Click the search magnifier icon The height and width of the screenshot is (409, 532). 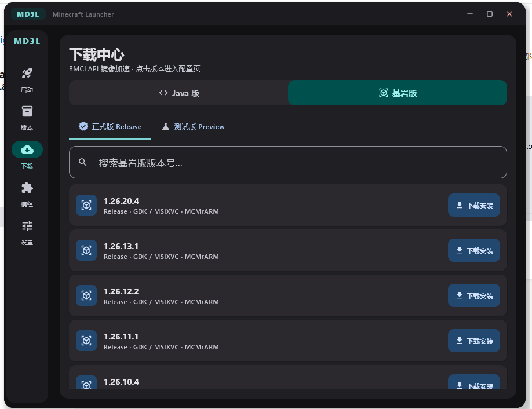[82, 162]
